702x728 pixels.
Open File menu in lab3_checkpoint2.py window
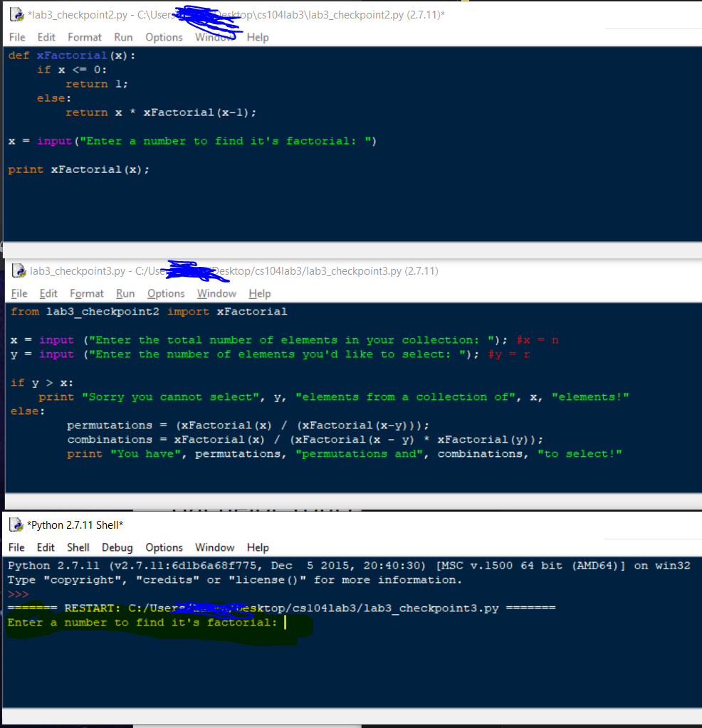(17, 37)
